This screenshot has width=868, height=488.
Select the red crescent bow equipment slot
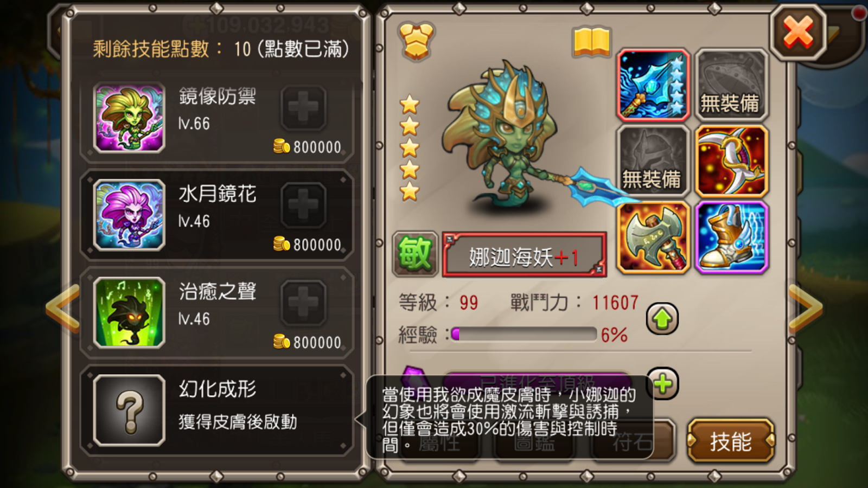point(731,161)
